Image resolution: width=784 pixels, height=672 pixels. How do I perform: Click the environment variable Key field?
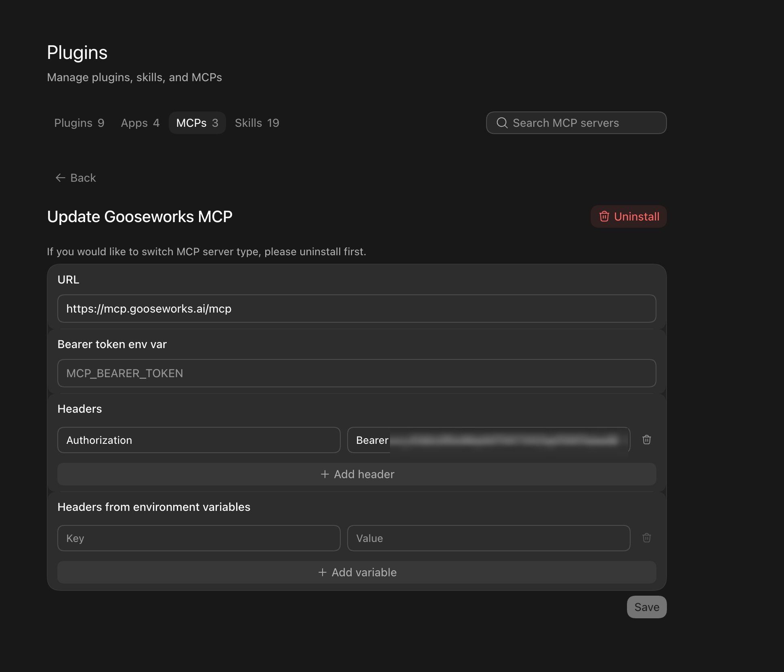click(x=199, y=538)
